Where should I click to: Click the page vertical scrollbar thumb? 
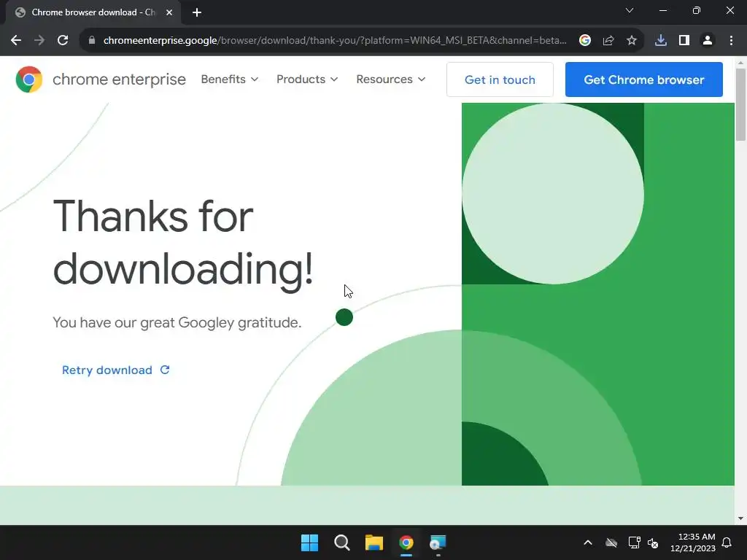tap(740, 105)
